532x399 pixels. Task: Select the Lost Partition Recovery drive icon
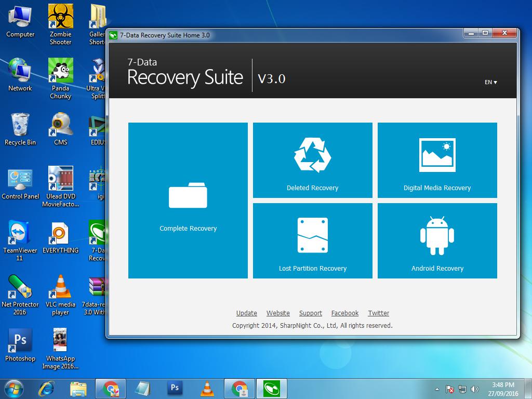coord(312,236)
